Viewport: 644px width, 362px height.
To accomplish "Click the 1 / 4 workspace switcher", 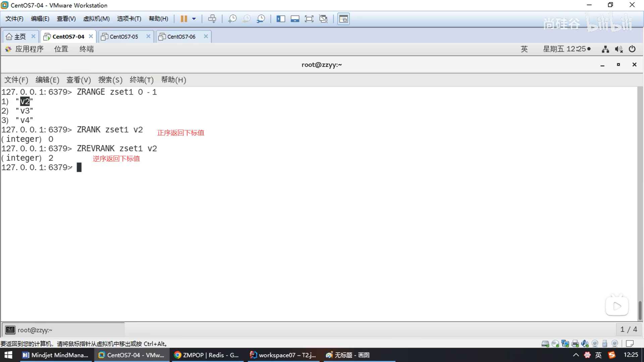I will [628, 329].
